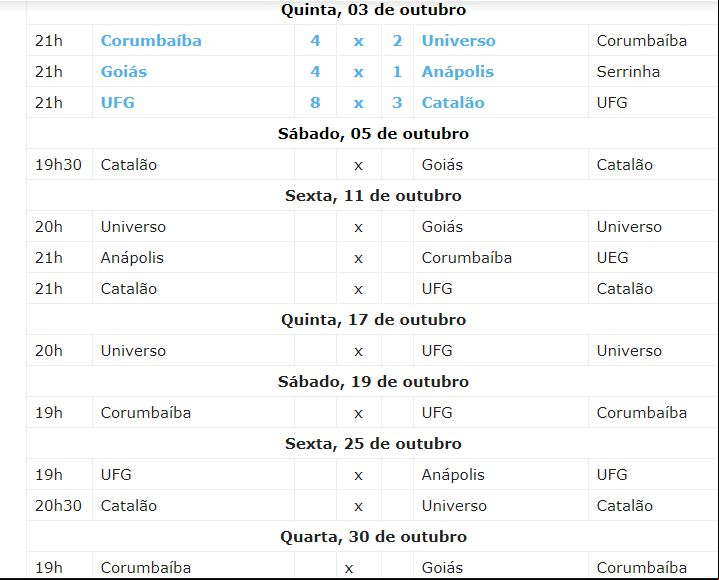The width and height of the screenshot is (719, 580).
Task: Click the Sexta, 25 de outubro header
Action: (x=373, y=444)
